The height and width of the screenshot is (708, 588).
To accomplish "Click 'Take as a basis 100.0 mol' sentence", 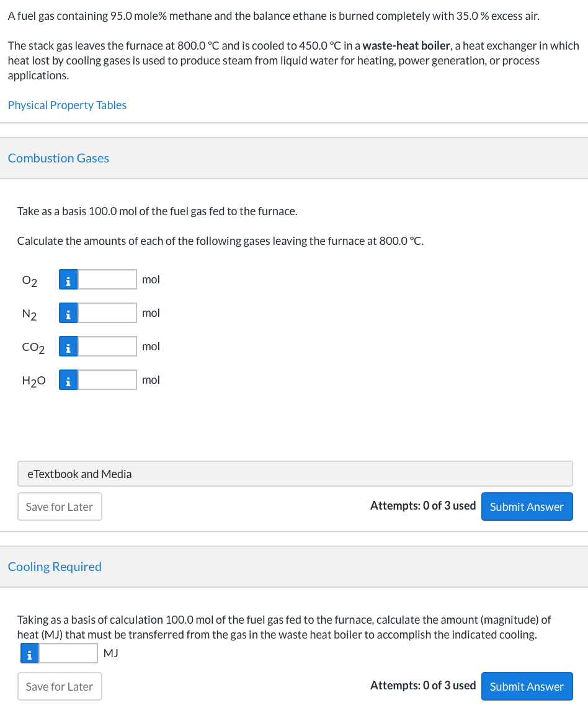I will [x=157, y=211].
